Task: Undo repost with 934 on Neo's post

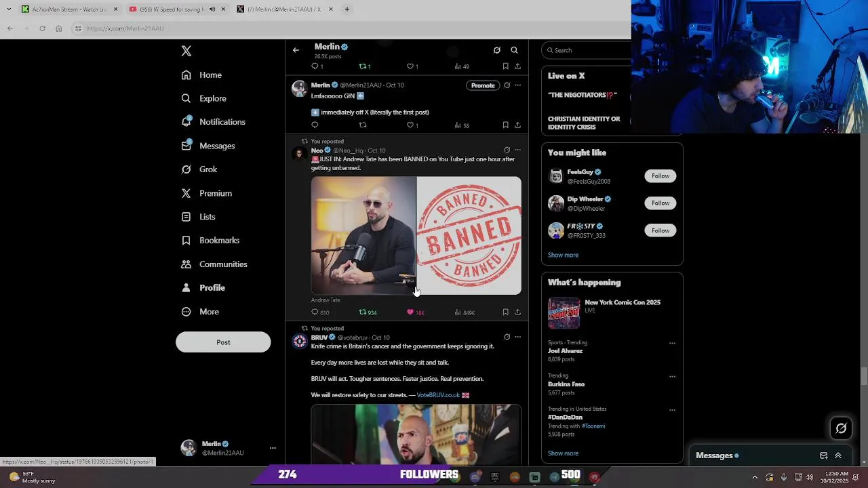Action: click(x=368, y=312)
